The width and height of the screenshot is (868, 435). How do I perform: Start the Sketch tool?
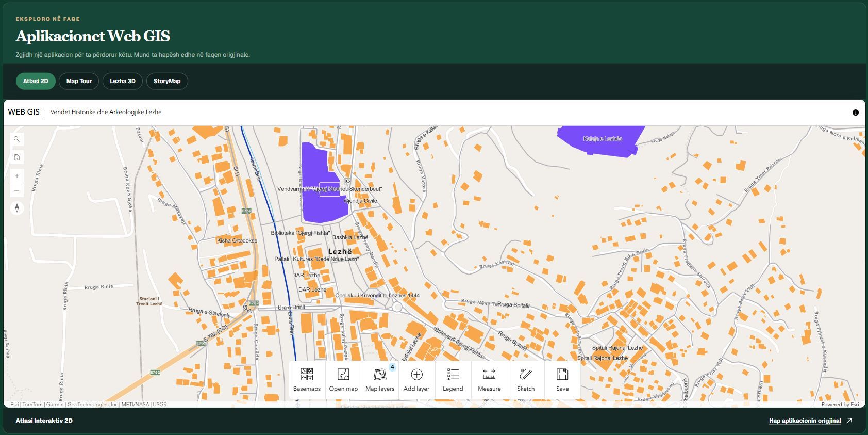526,380
